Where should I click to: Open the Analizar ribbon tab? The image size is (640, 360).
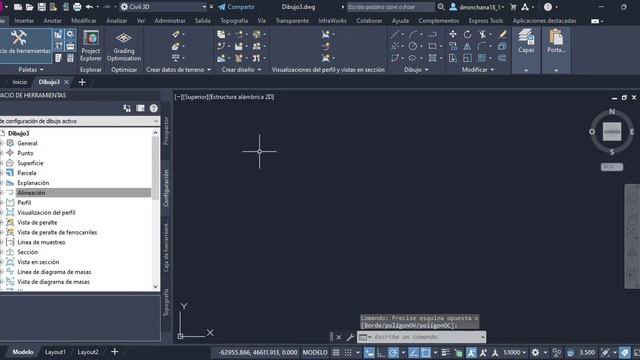point(117,20)
